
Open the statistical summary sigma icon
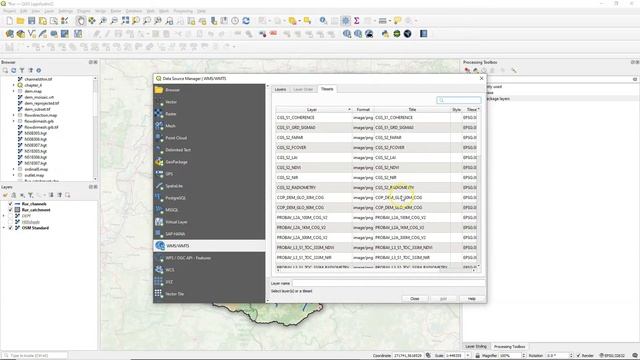[x=356, y=21]
